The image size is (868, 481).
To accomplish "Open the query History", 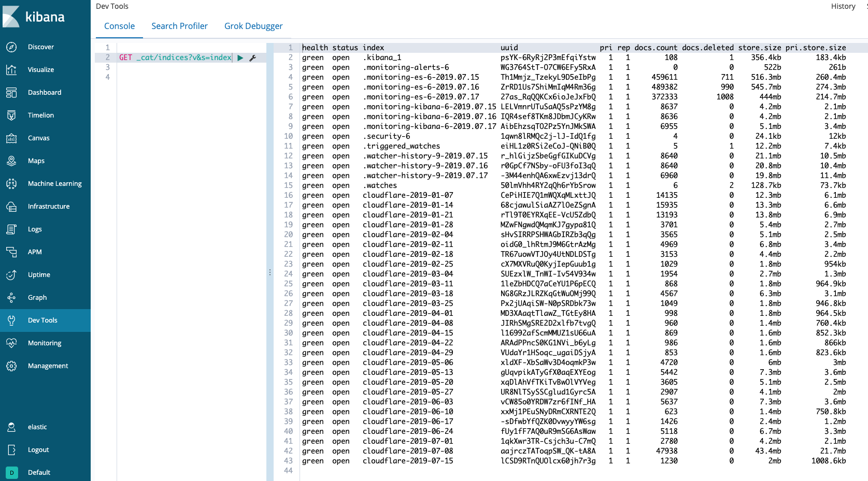I will (843, 6).
